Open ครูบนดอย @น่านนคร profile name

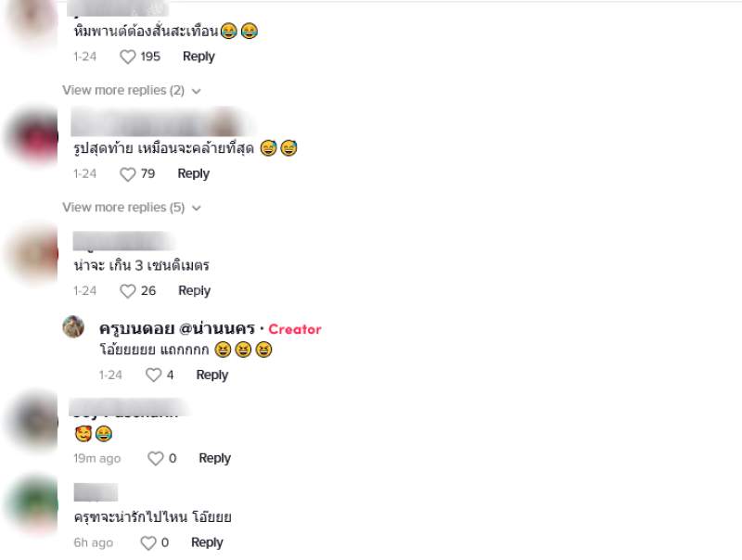(177, 328)
